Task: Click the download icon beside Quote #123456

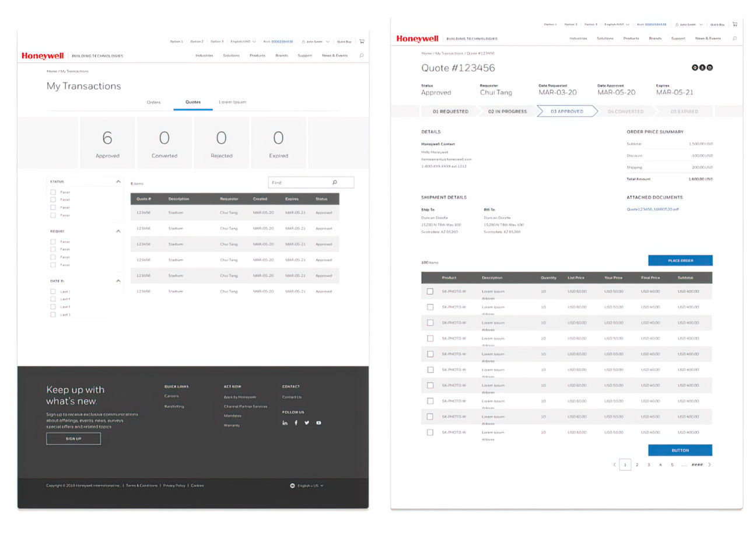Action: click(702, 68)
